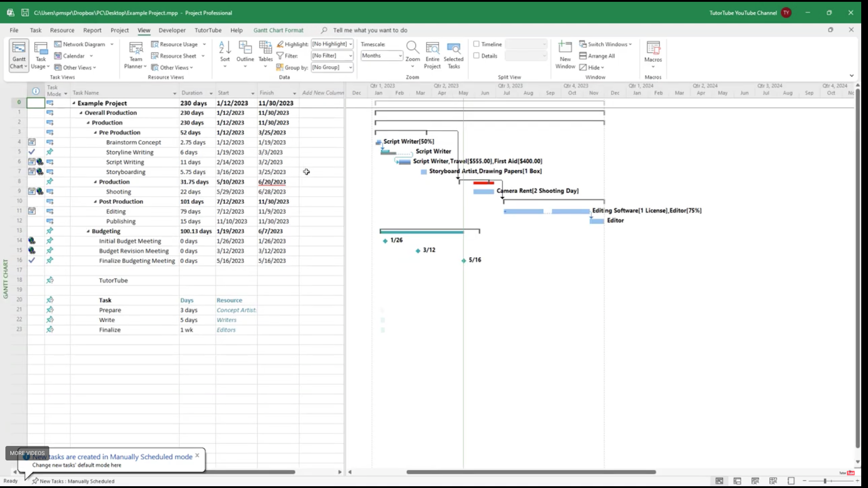Click the Entire Project zoom icon
The height and width of the screenshot is (488, 868).
432,55
